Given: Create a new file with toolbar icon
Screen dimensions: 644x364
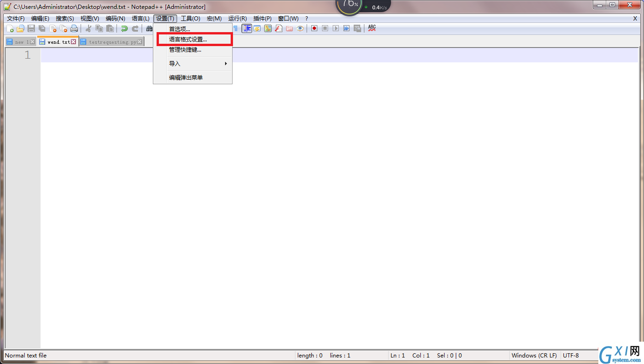Looking at the screenshot, I should 10,28.
